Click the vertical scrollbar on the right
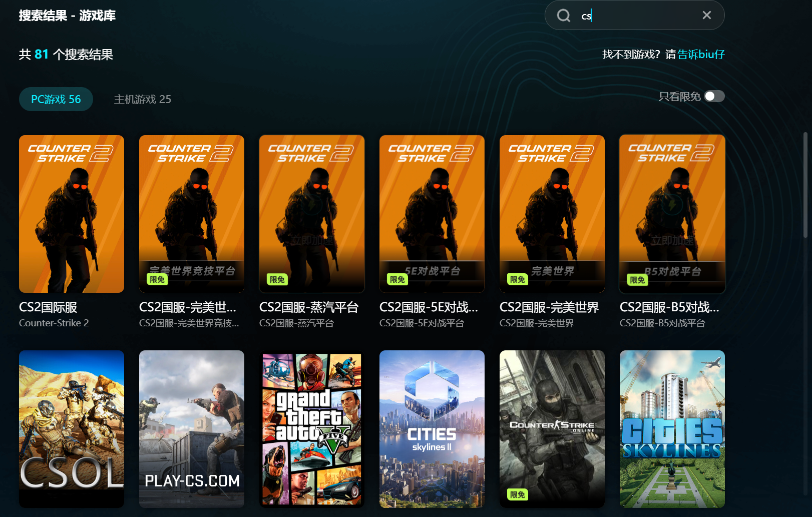Image resolution: width=812 pixels, height=517 pixels. click(x=805, y=185)
